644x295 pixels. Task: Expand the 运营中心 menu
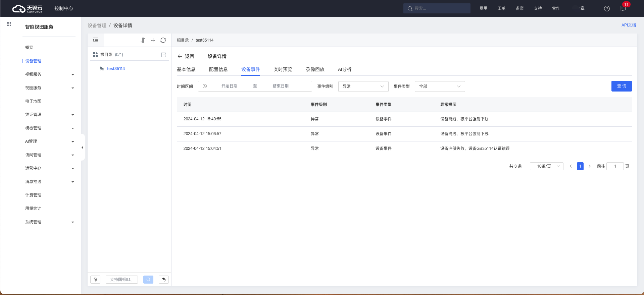(x=50, y=168)
